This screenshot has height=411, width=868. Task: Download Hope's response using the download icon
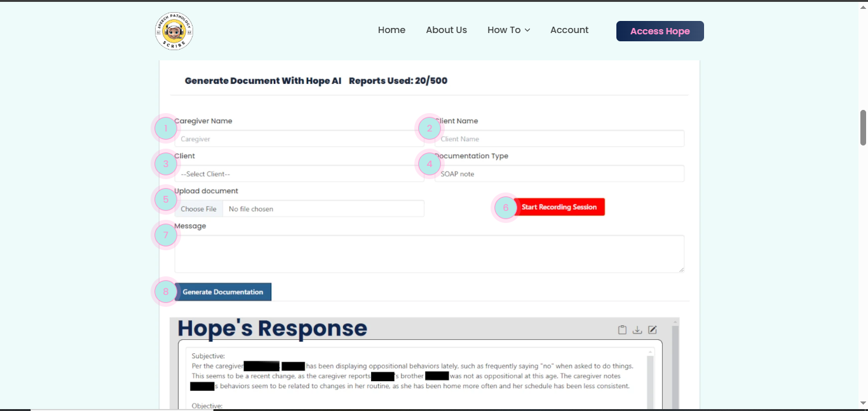pos(637,330)
